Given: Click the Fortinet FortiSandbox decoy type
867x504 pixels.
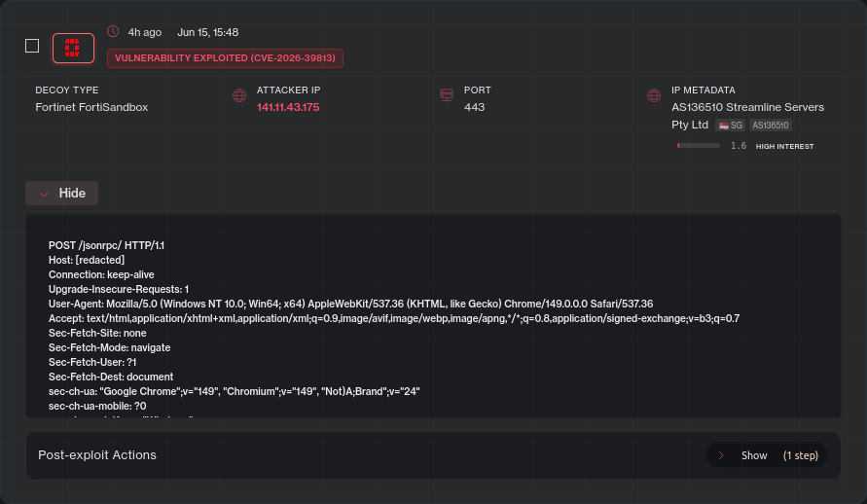Looking at the screenshot, I should 91,107.
